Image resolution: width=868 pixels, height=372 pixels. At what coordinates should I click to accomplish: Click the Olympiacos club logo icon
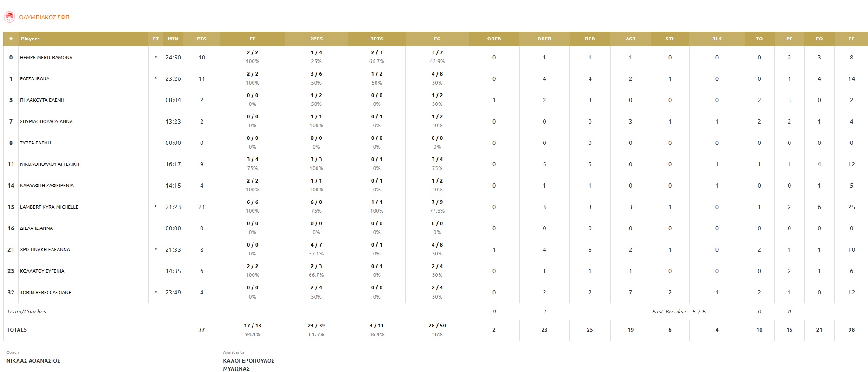(x=9, y=17)
